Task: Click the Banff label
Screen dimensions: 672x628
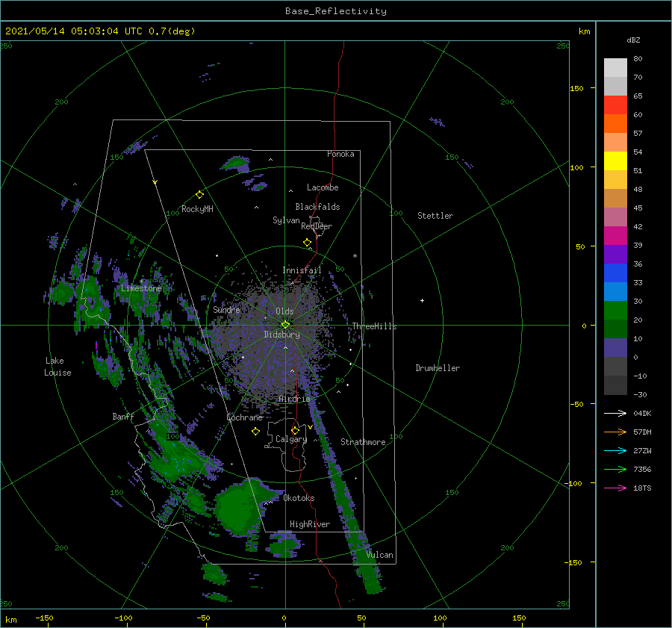Action: tap(123, 416)
